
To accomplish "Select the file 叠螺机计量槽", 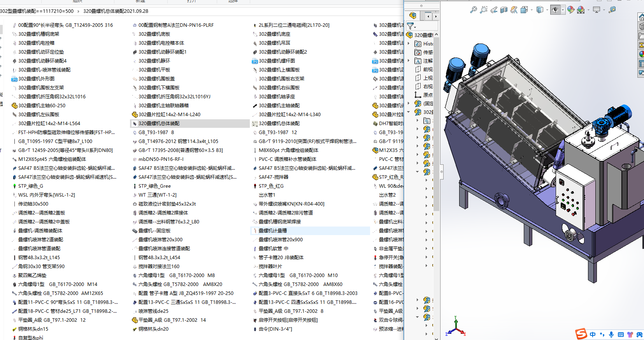I will point(273,230).
